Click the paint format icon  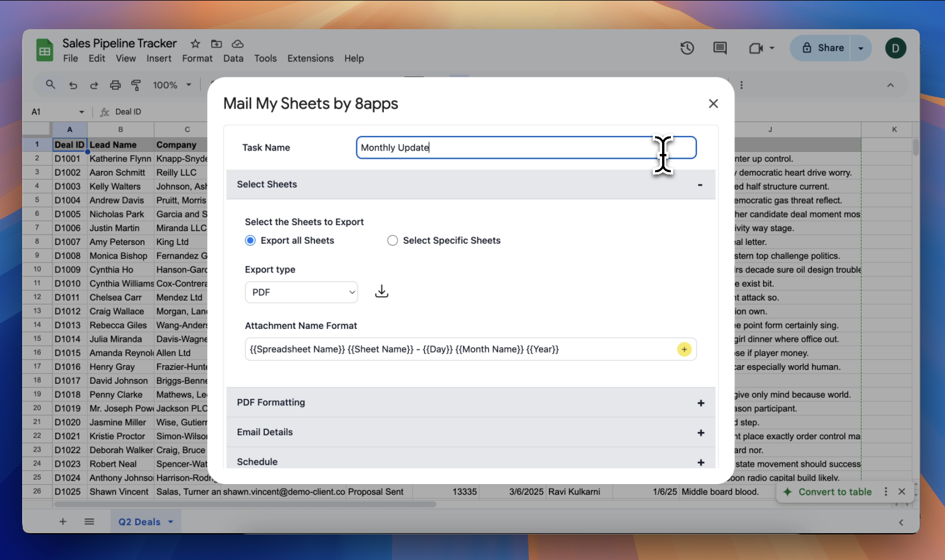coord(136,85)
